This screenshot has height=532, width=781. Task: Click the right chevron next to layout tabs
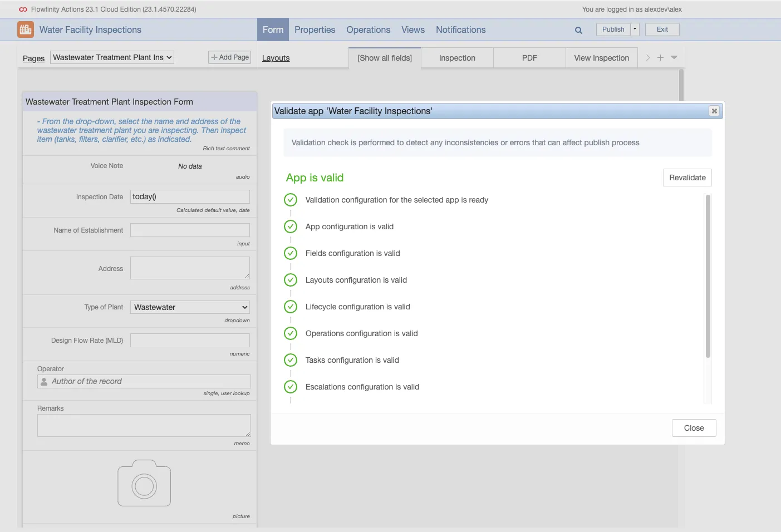[648, 58]
